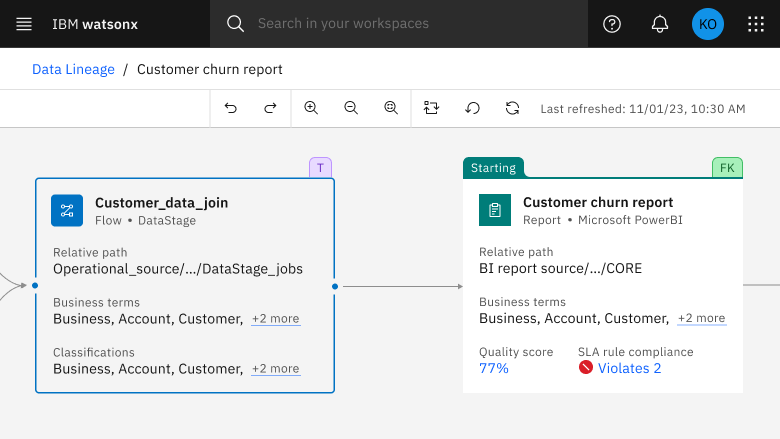The height and width of the screenshot is (439, 780).
Task: Open the Violates 2 SLA link
Action: point(629,368)
